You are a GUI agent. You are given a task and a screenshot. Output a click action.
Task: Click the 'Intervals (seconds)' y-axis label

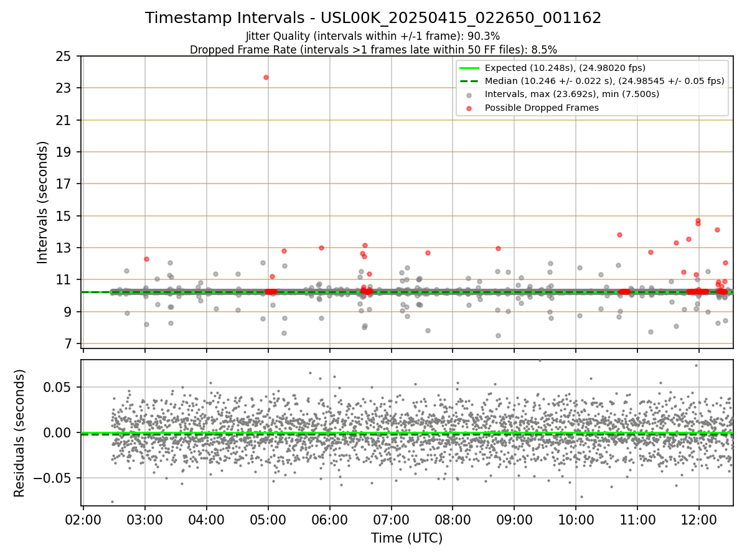42,202
